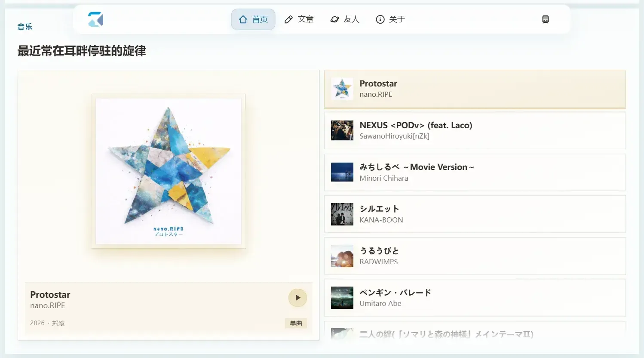Choose みちしるべ Movie Version track
The height and width of the screenshot is (358, 644).
[x=475, y=172]
